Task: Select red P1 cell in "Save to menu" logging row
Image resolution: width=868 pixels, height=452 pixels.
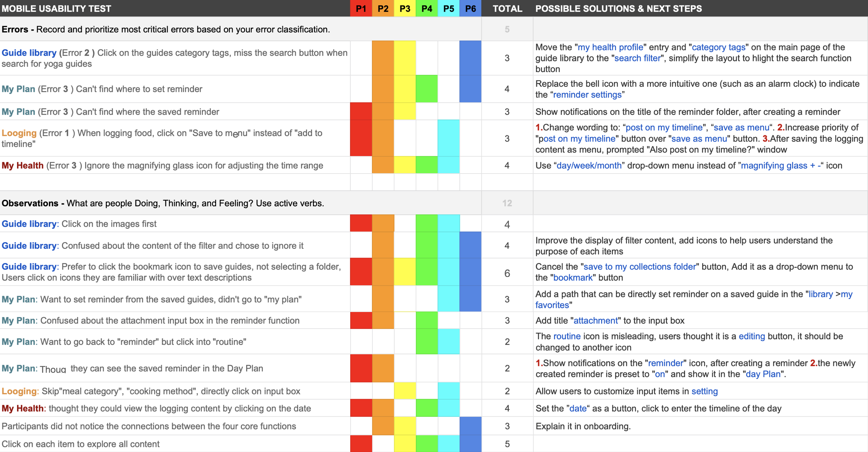Action: tap(361, 138)
